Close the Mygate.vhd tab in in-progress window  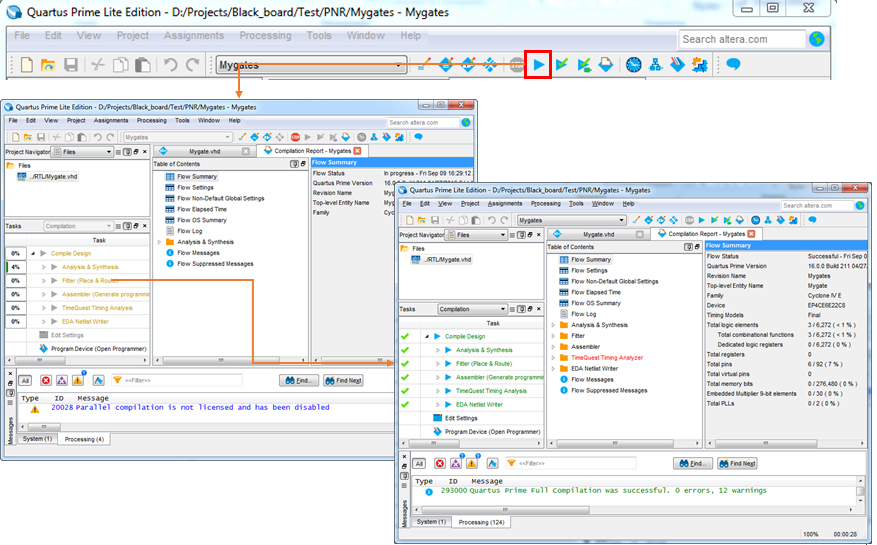pyautogui.click(x=246, y=151)
